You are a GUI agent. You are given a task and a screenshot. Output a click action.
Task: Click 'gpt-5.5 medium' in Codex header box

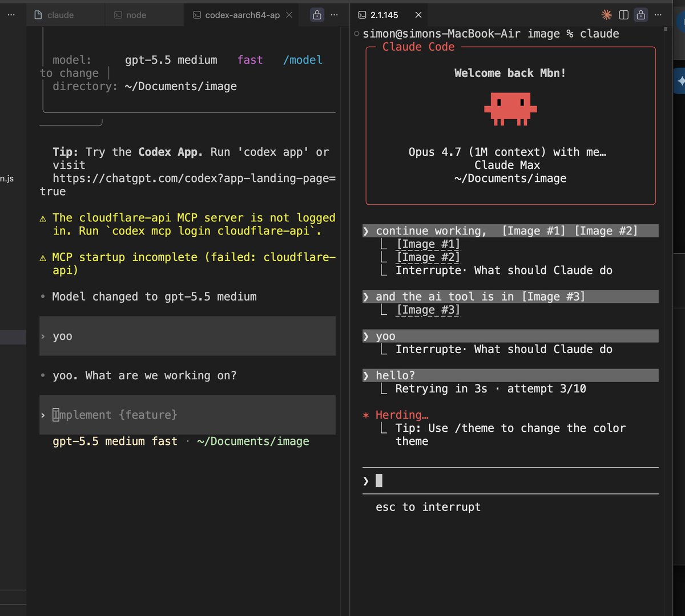click(171, 60)
